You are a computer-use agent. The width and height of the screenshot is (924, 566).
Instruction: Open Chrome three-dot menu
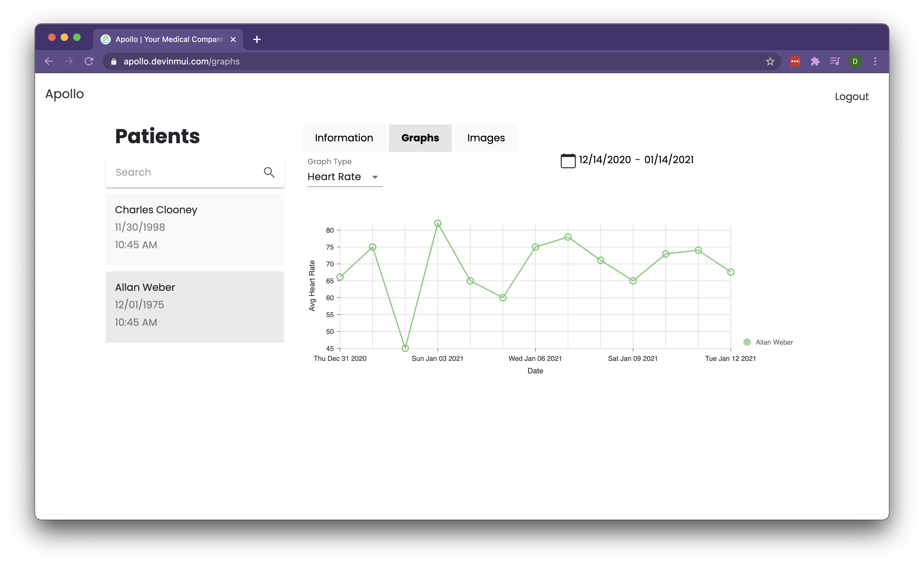point(875,62)
